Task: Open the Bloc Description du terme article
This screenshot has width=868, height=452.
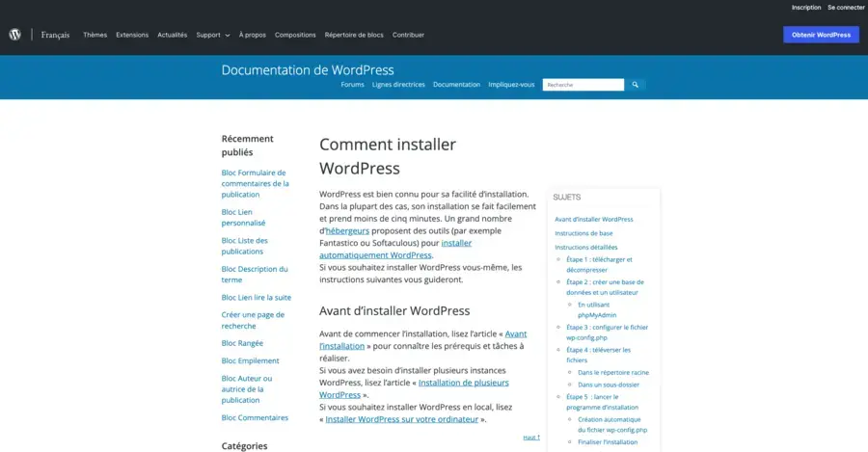Action: (255, 274)
